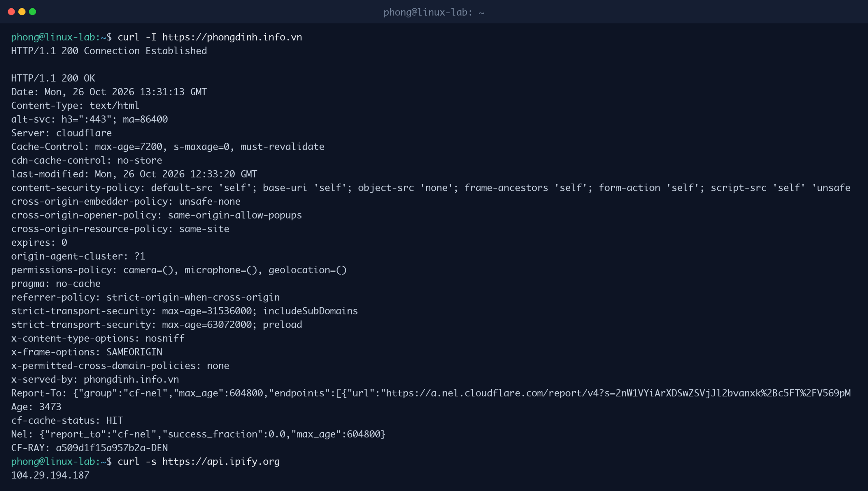This screenshot has width=868, height=491.
Task: Select the 'HTTP/1.1 200 OK' line
Action: [53, 78]
